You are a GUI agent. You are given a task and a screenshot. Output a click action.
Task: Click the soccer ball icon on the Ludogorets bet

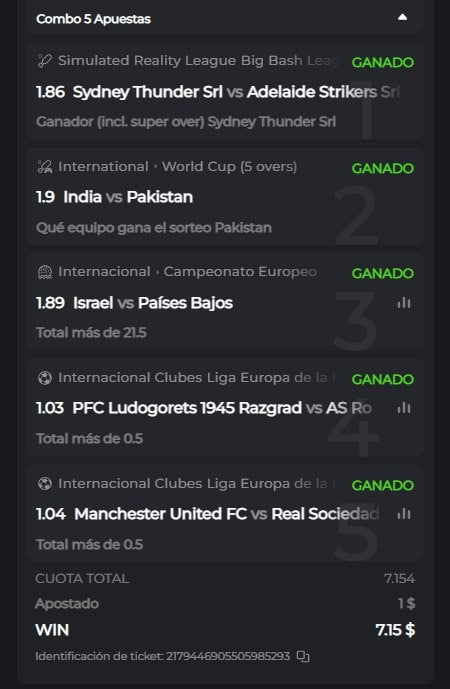coord(44,378)
